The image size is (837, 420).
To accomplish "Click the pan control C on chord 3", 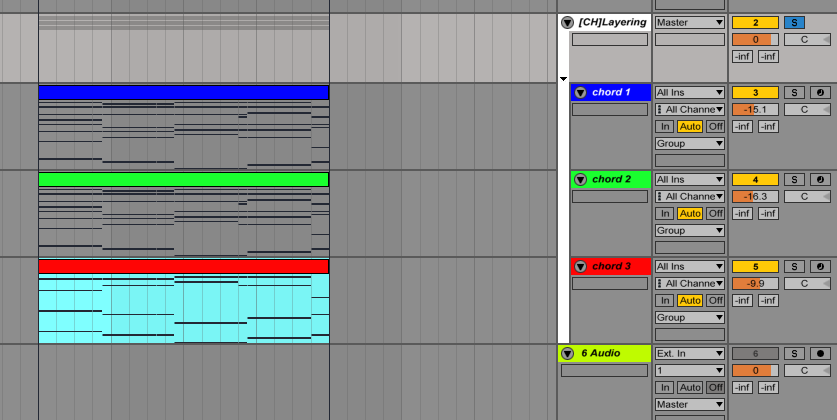I will [807, 283].
